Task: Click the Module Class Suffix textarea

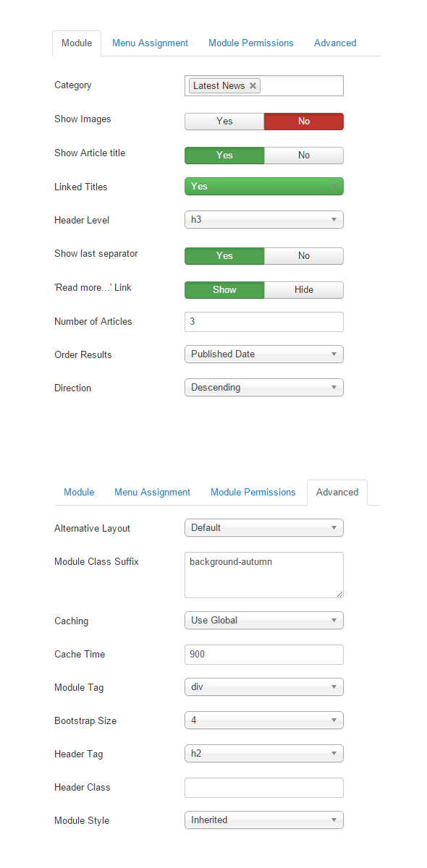Action: (264, 575)
